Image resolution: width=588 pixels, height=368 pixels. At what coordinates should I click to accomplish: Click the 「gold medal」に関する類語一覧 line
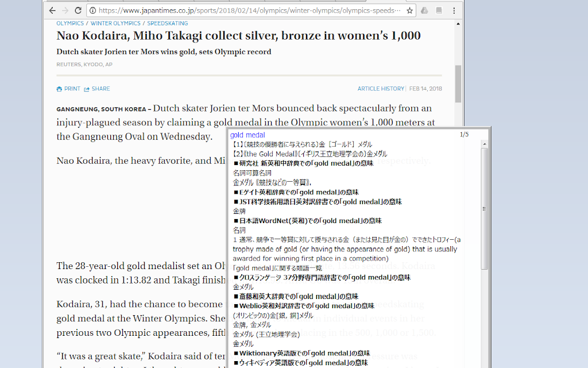pos(277,268)
